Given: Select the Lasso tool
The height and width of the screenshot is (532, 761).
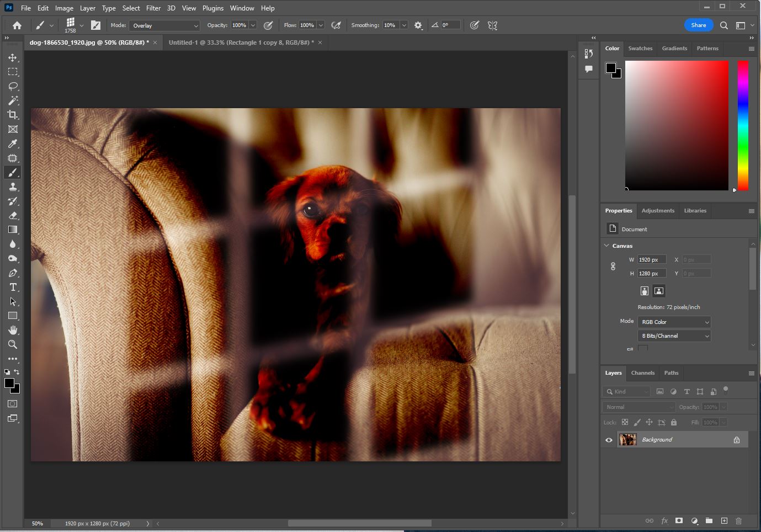Looking at the screenshot, I should coord(13,86).
